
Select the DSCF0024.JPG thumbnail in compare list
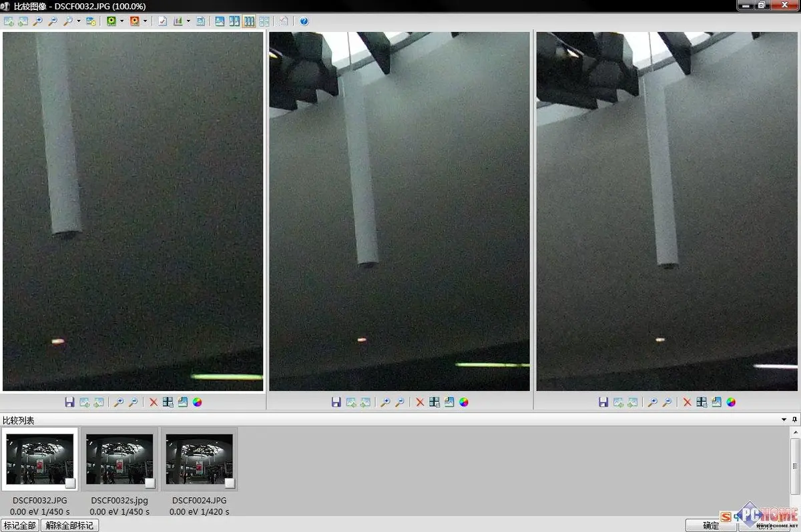pos(199,459)
